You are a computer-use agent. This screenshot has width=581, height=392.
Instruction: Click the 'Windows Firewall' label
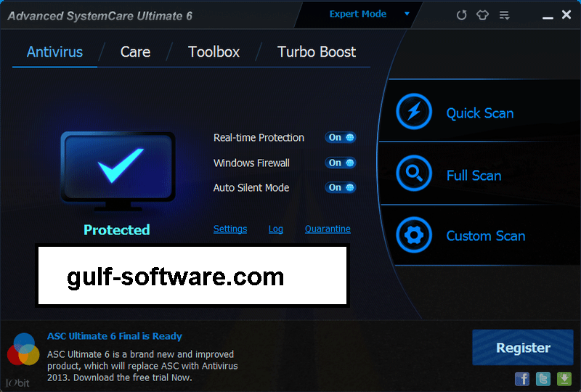(251, 163)
